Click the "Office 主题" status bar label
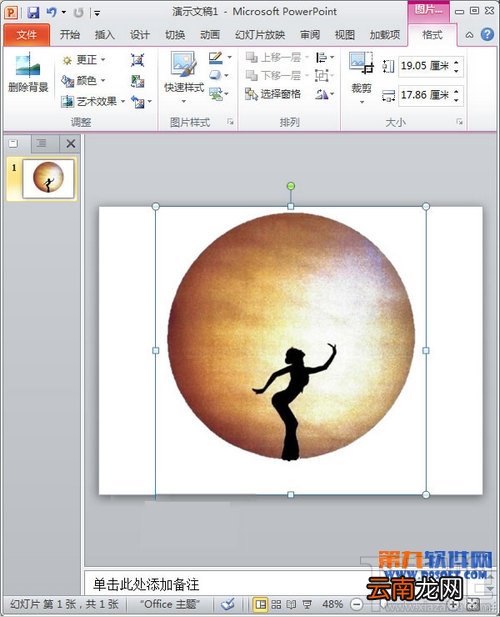 point(170,604)
